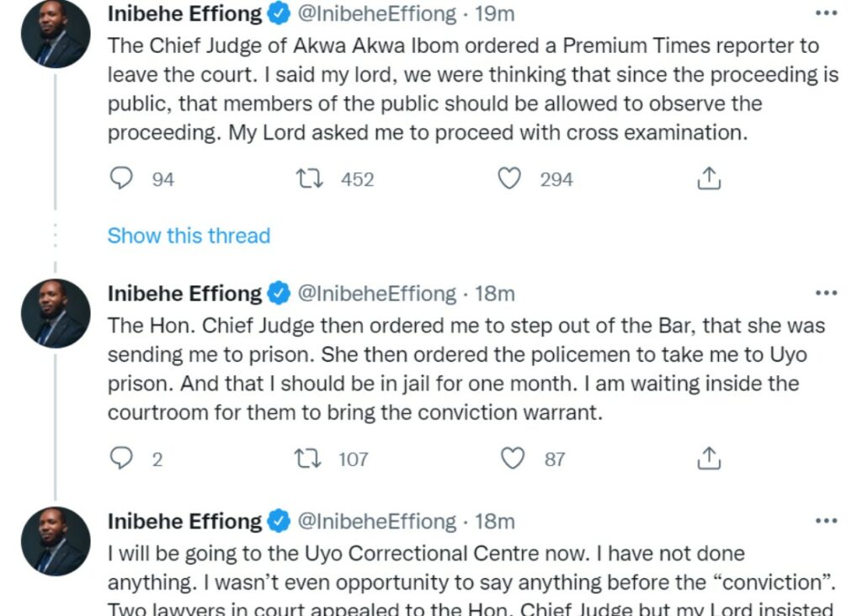Click the verified badge on the third tweet
Screen dimensions: 862x616
pos(279,522)
